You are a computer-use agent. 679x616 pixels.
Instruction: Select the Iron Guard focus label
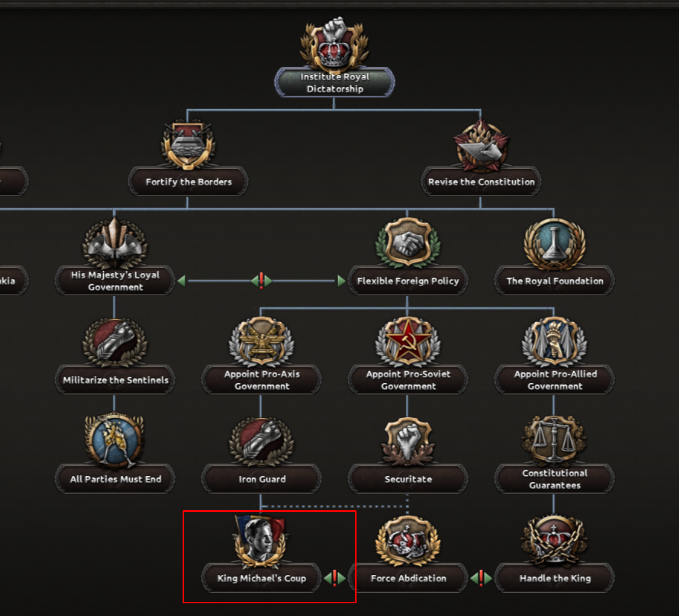click(x=261, y=479)
